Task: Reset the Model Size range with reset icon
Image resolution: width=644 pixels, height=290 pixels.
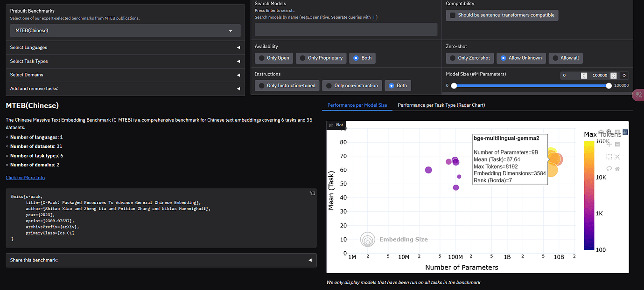Action: (624, 76)
